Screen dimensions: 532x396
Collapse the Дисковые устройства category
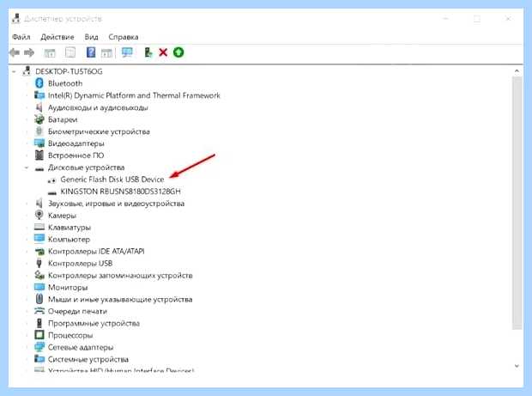(x=27, y=168)
